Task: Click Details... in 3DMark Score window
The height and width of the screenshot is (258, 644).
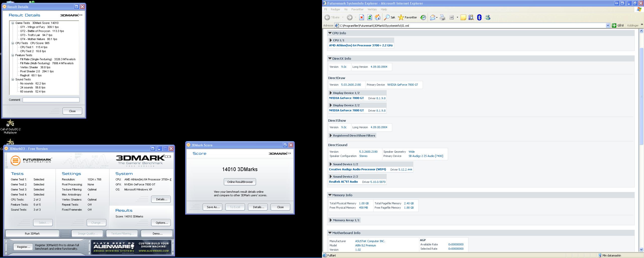Action: click(x=258, y=207)
